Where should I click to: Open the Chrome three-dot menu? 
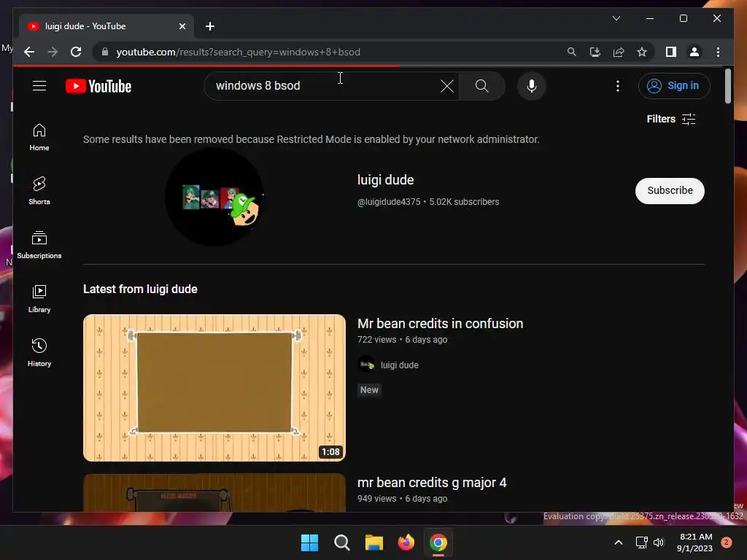(718, 52)
